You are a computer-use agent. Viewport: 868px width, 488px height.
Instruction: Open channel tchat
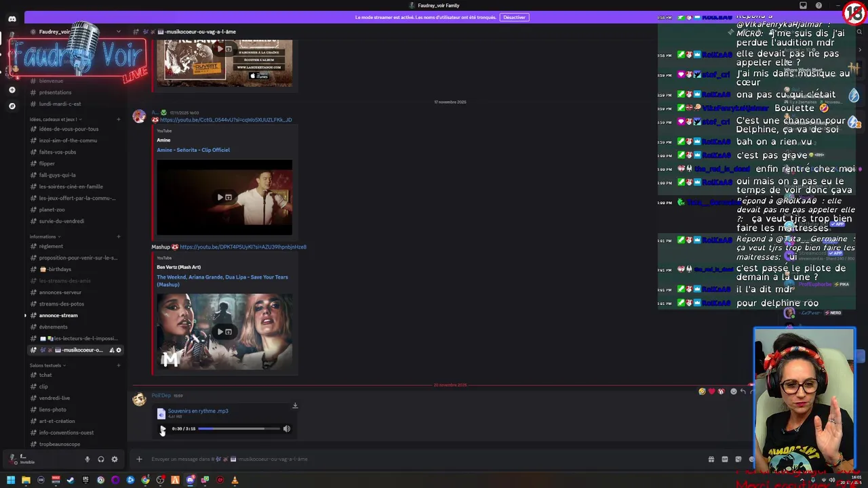tap(45, 375)
